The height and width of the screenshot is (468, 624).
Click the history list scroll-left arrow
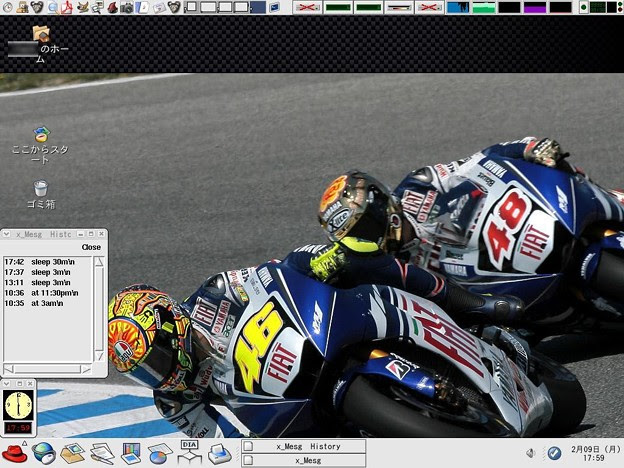(8, 369)
